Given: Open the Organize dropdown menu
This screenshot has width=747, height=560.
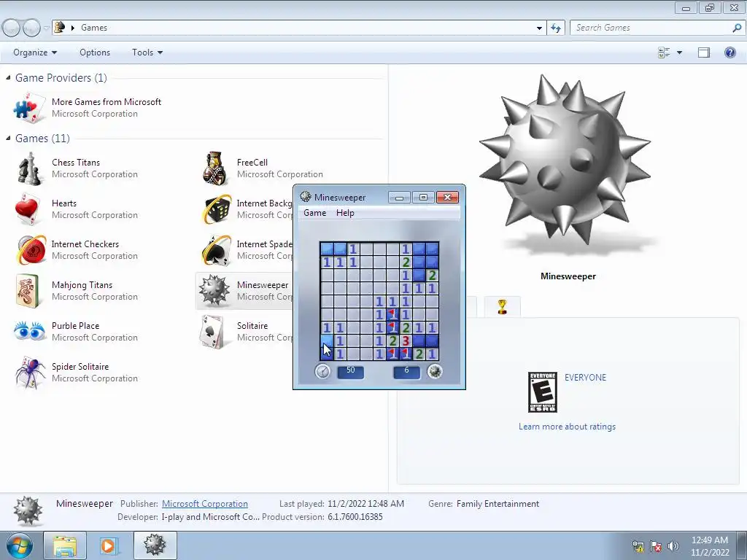Looking at the screenshot, I should (35, 52).
